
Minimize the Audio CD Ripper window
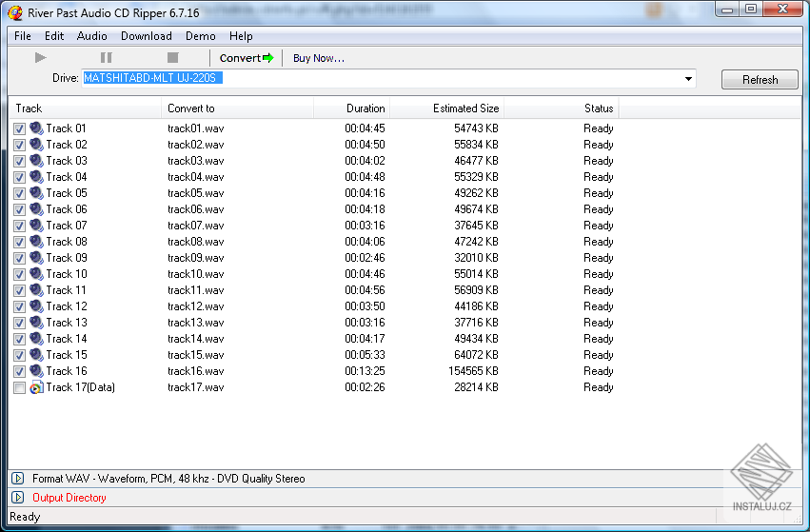727,10
